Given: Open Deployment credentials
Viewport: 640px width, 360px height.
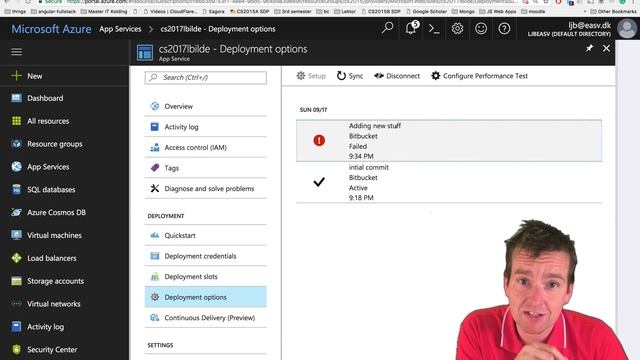Looking at the screenshot, I should click(206, 256).
